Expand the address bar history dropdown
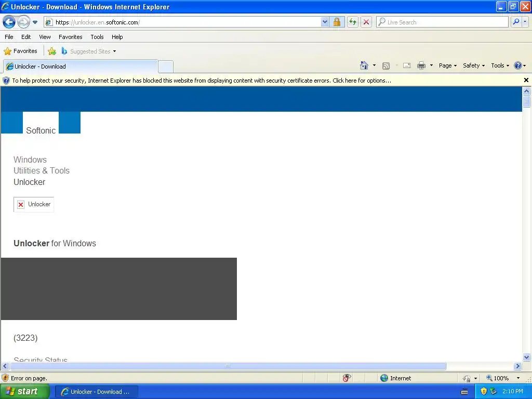Viewport: 532px width, 399px height. pos(325,22)
